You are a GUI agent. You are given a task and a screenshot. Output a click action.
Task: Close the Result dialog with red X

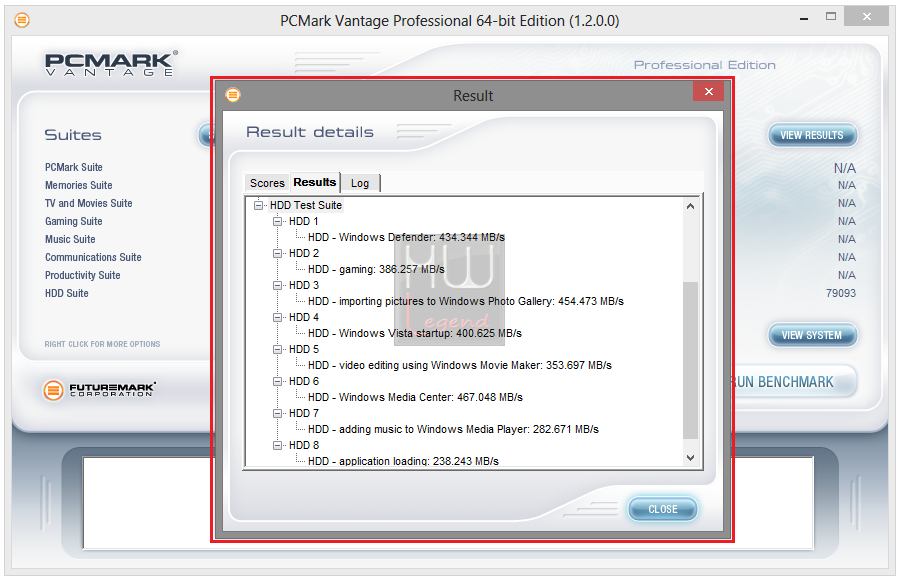[709, 92]
